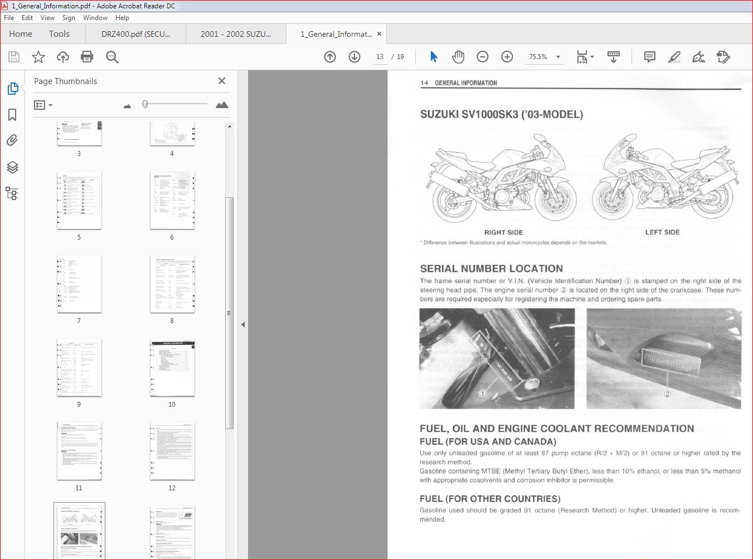Viewport: 753px width, 560px height.
Task: Go to the next page arrow
Action: point(354,57)
